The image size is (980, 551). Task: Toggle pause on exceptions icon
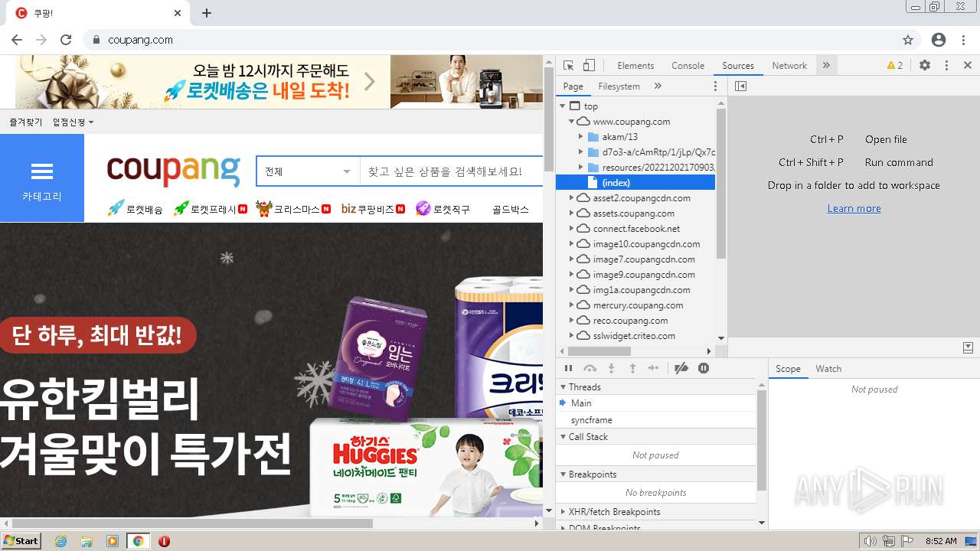(x=704, y=368)
